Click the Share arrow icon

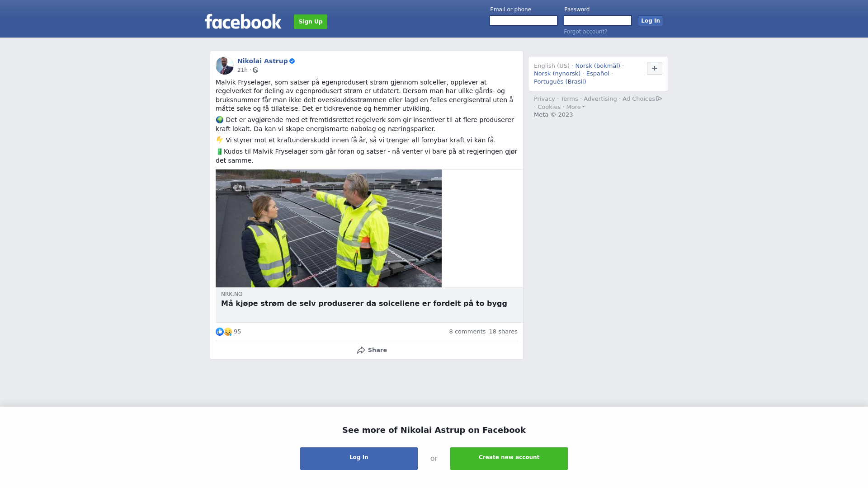(361, 350)
